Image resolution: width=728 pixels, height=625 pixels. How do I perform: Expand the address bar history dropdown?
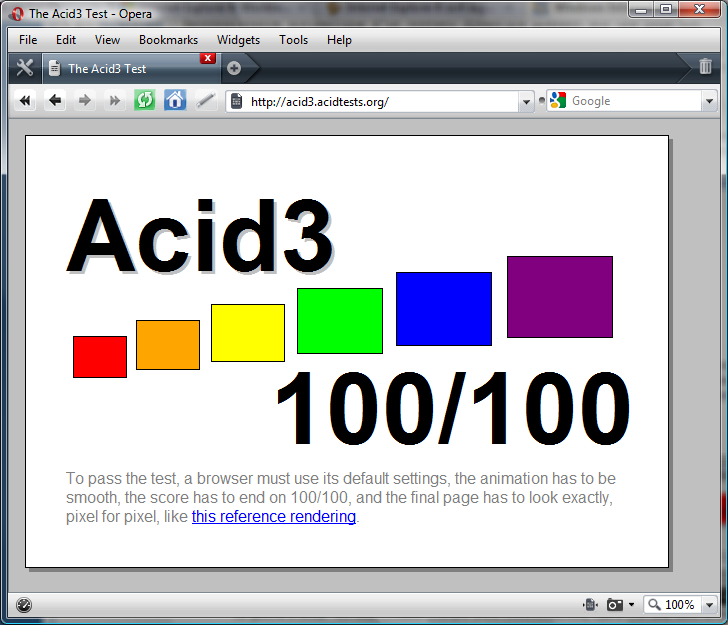tap(526, 102)
